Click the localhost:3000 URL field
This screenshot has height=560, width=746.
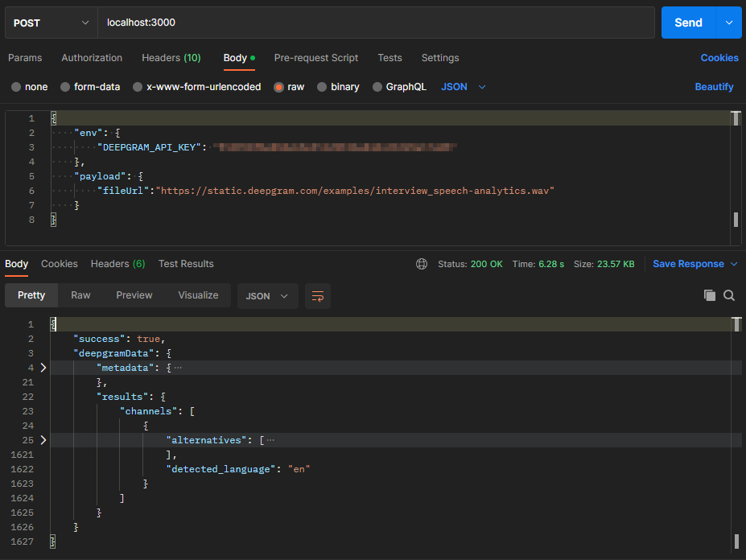pyautogui.click(x=376, y=23)
